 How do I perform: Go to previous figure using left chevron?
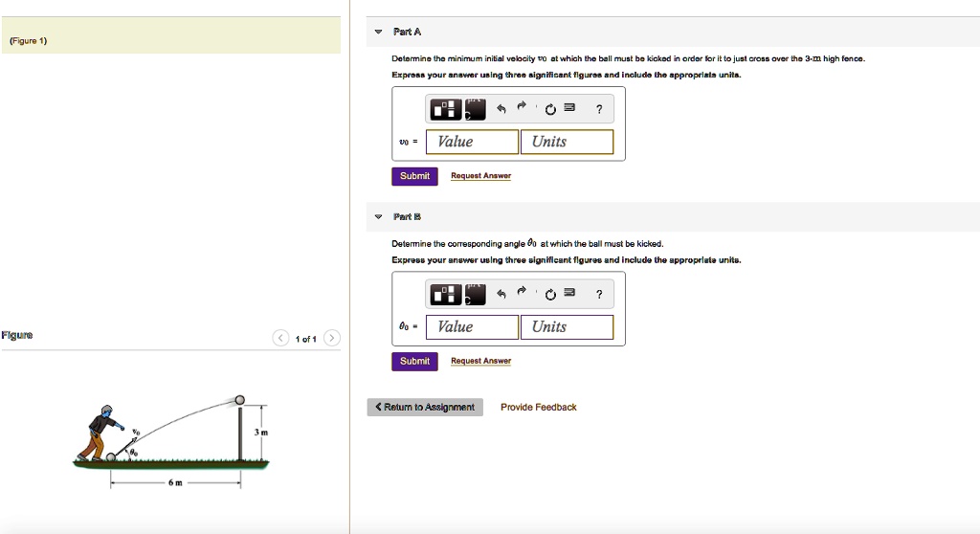pyautogui.click(x=279, y=339)
